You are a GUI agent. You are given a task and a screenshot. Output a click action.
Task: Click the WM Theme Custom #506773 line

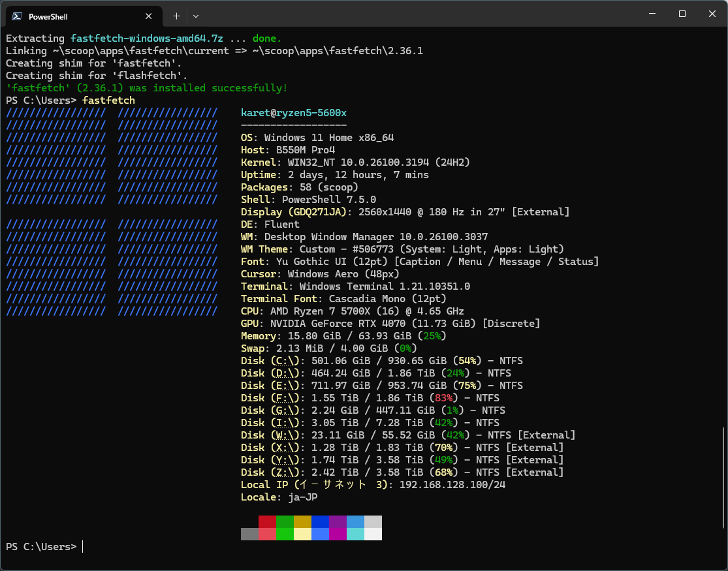402,249
